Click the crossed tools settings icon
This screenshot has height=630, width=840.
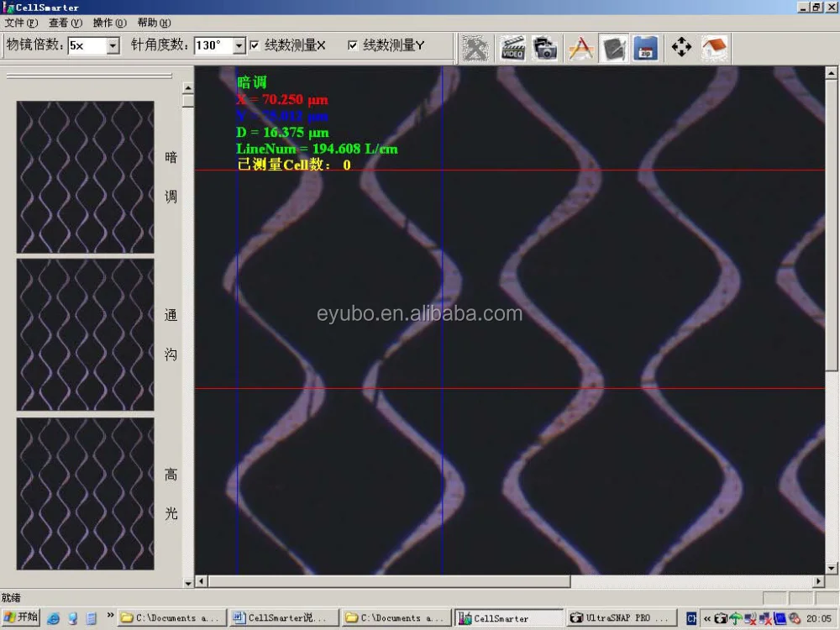[x=475, y=48]
